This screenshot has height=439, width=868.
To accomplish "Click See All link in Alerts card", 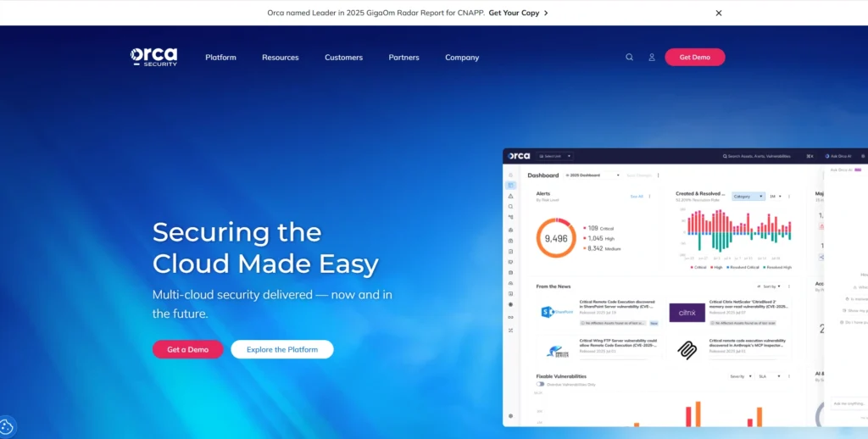I will [x=637, y=196].
